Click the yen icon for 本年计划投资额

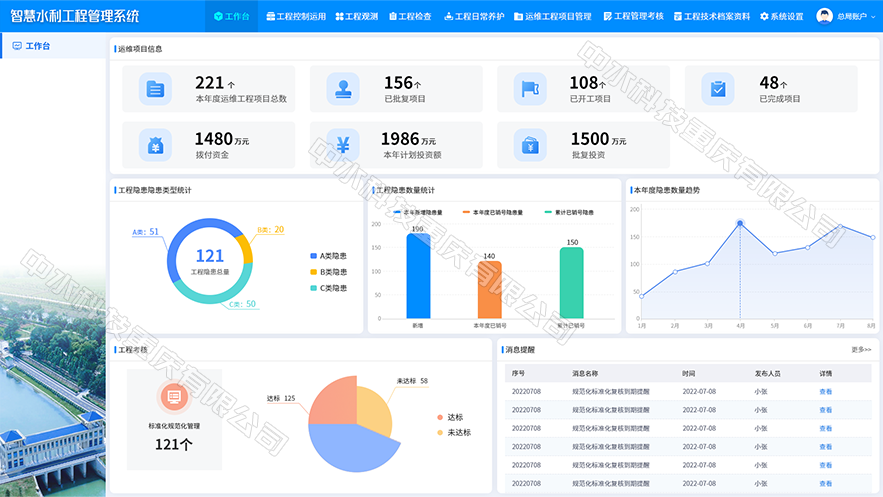tap(343, 145)
